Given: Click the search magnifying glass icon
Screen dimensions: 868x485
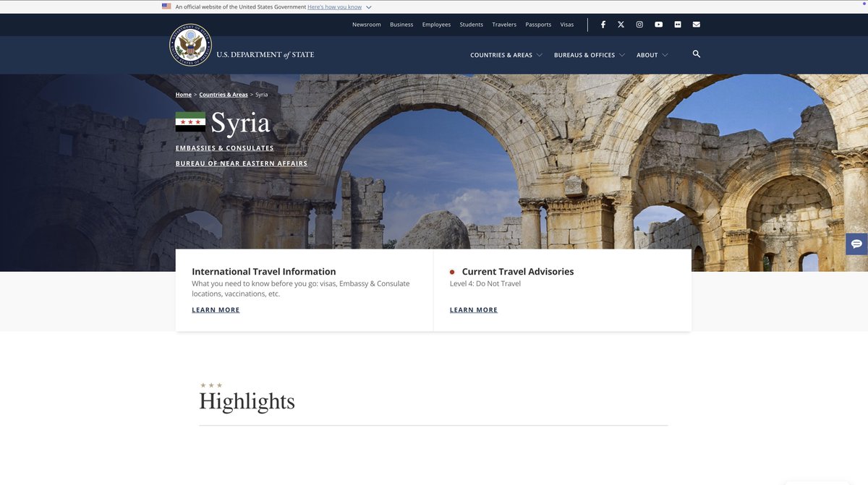Looking at the screenshot, I should tap(696, 54).
